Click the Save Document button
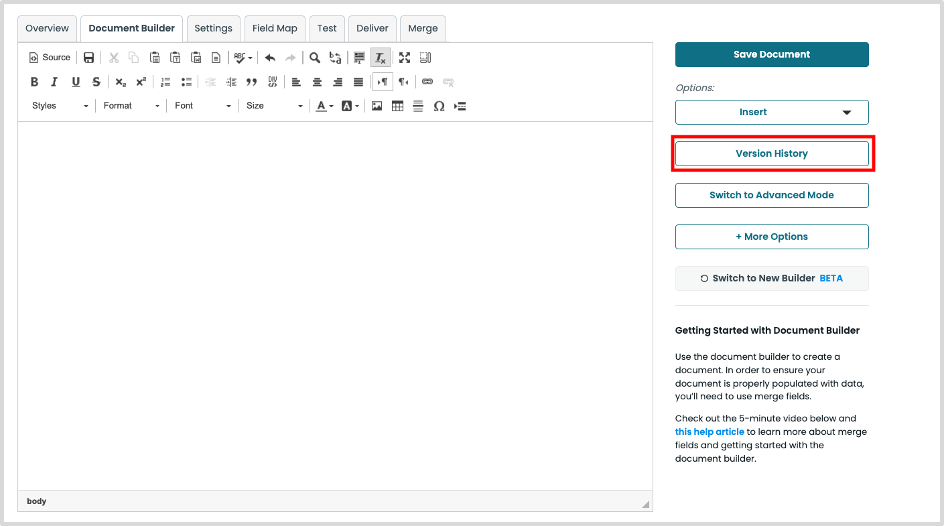Image resolution: width=944 pixels, height=526 pixels. click(x=771, y=54)
